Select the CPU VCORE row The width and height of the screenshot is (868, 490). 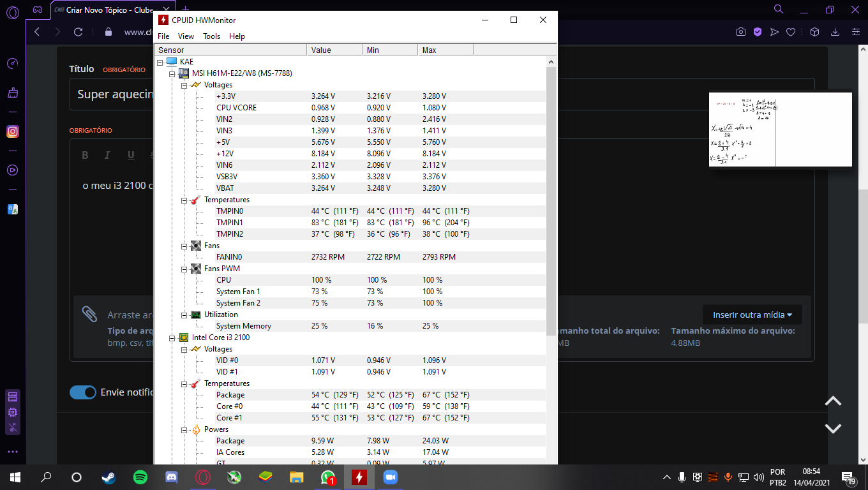pyautogui.click(x=350, y=108)
